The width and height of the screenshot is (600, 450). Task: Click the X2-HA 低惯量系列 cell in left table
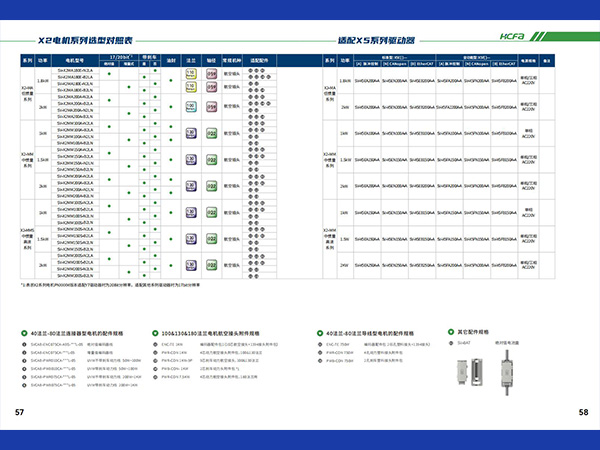coord(26,94)
